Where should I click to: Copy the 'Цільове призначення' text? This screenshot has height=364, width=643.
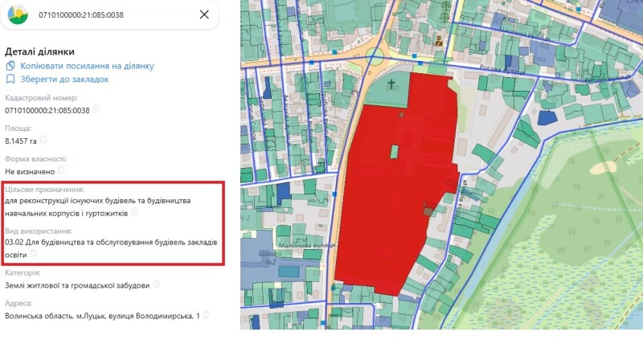click(x=135, y=212)
